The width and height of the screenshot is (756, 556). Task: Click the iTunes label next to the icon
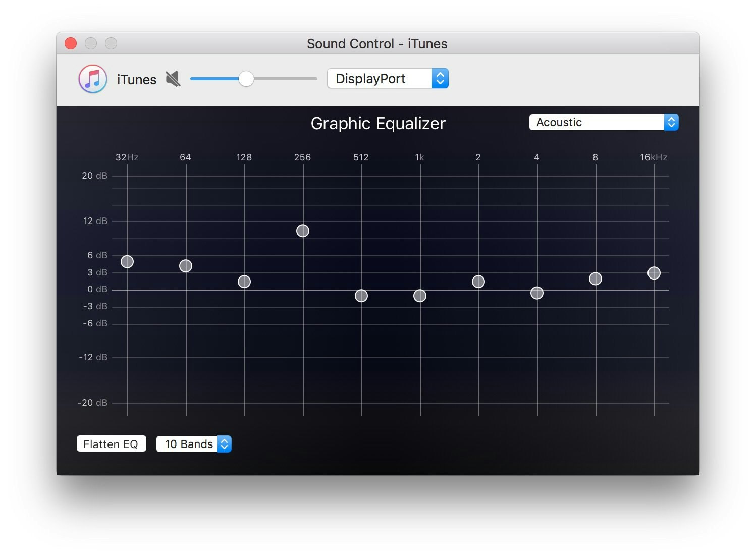(136, 79)
